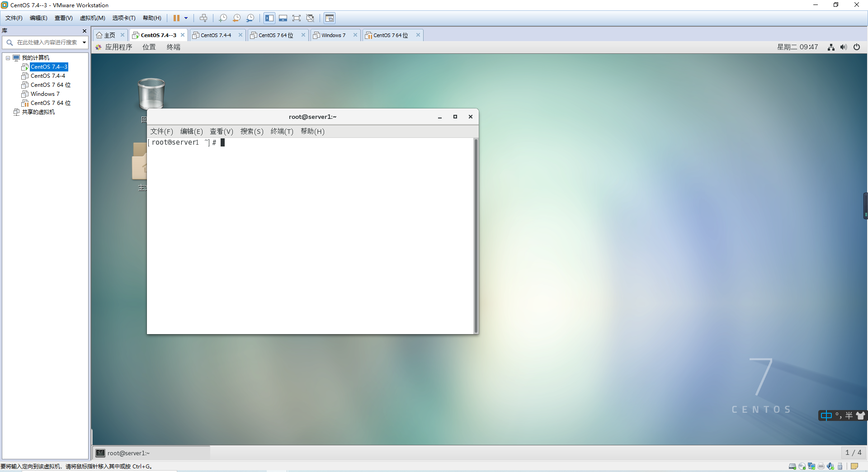Open the power options dropdown arrow
868x472 pixels.
click(186, 18)
